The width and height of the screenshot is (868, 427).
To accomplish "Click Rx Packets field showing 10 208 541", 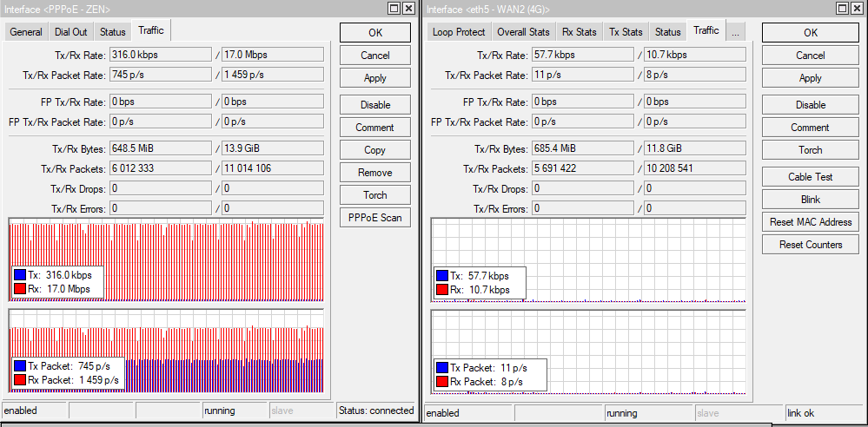I will tap(695, 168).
